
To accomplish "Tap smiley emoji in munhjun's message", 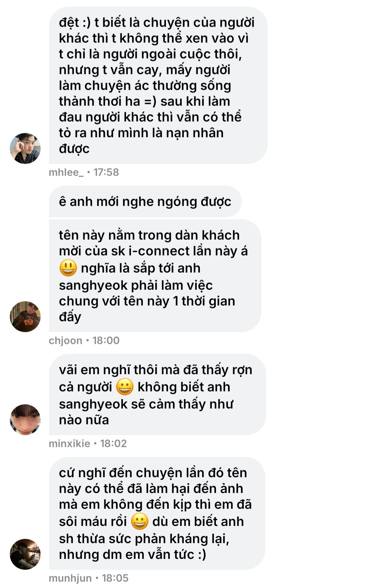I will (x=140, y=521).
